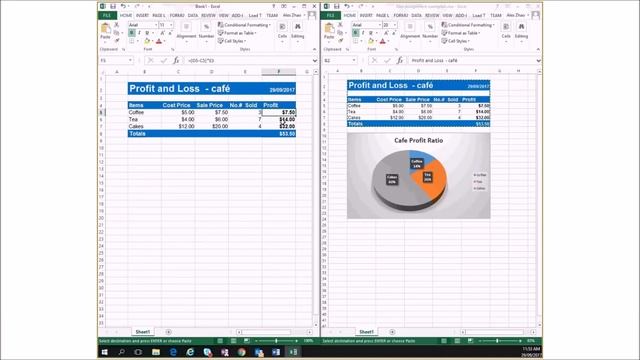Click Format Painter brush in right window
Viewport: 640px width, 360px height.
tap(340, 40)
